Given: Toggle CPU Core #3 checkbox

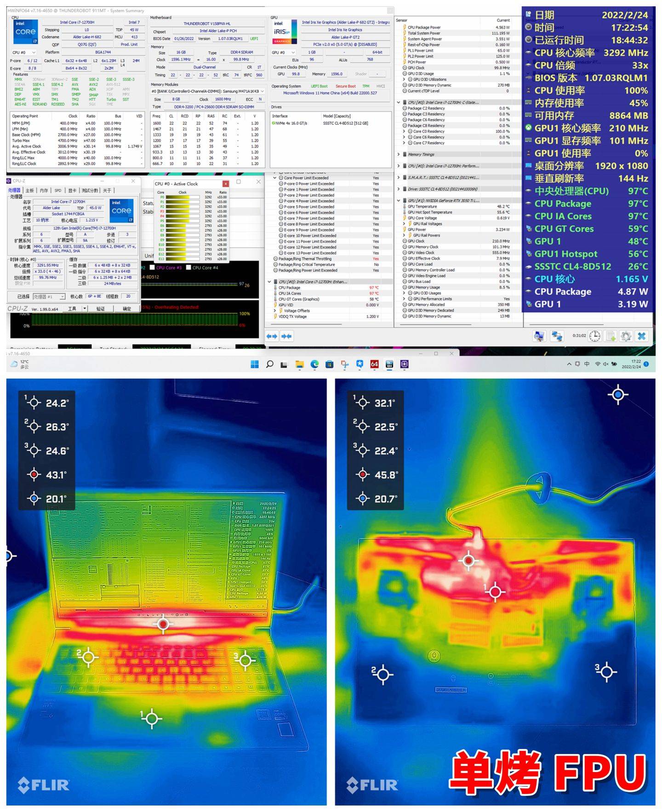Looking at the screenshot, I should tap(152, 267).
